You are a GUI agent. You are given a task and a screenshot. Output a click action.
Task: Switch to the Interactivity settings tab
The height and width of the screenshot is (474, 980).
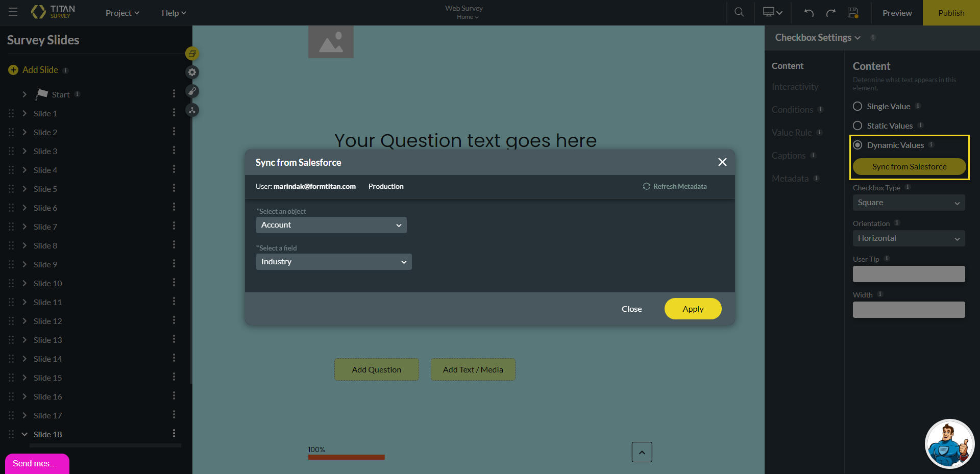tap(795, 87)
